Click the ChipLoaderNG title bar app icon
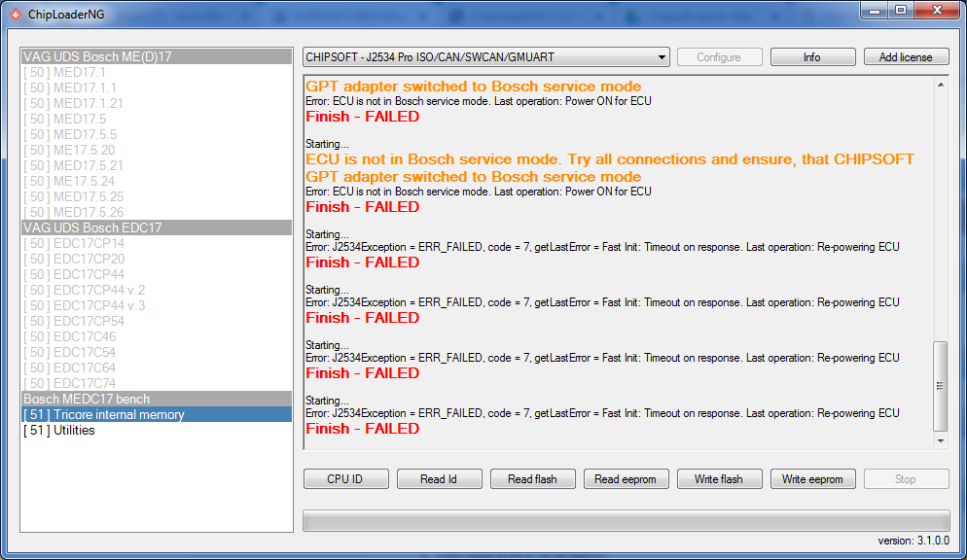Image resolution: width=967 pixels, height=560 pixels. (x=14, y=14)
